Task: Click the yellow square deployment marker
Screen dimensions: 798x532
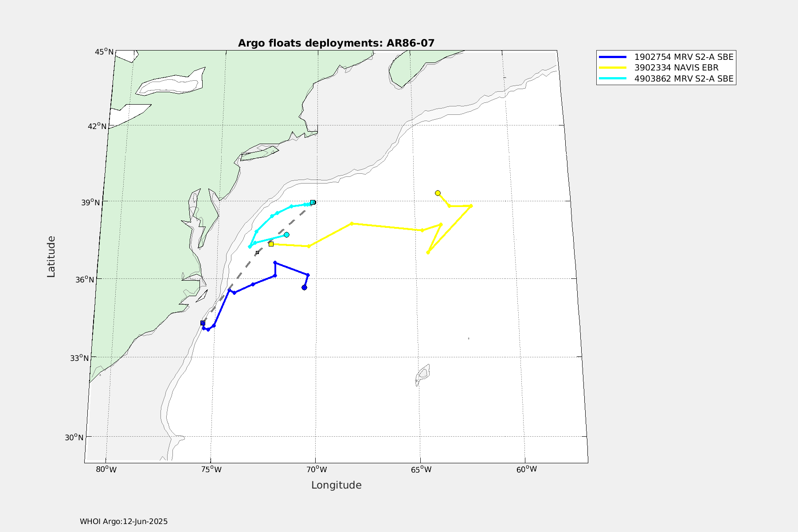Action: click(271, 244)
